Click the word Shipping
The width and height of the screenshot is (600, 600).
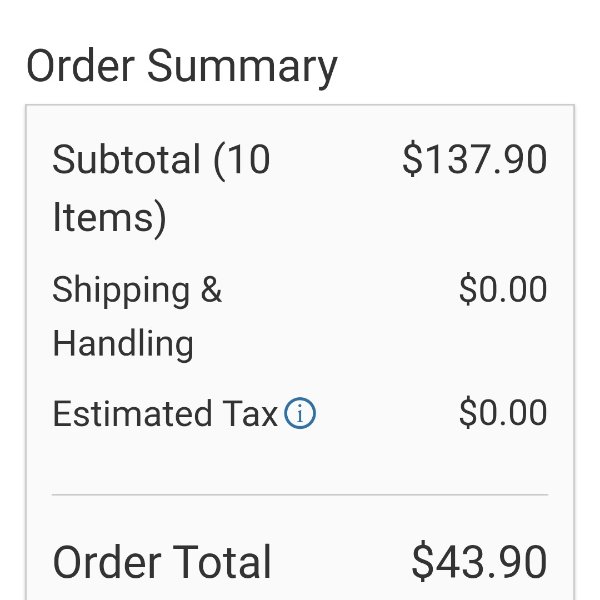pyautogui.click(x=121, y=291)
